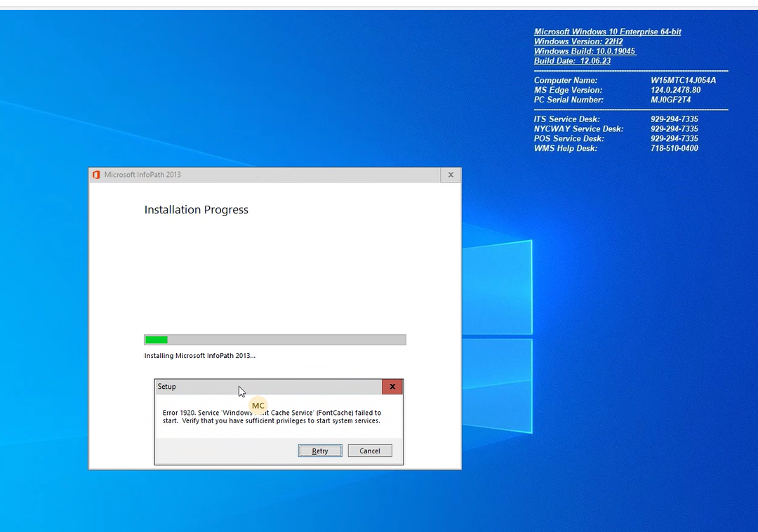This screenshot has width=758, height=532.
Task: Click the 'ITS Service Desk:' label
Action: 566,119
